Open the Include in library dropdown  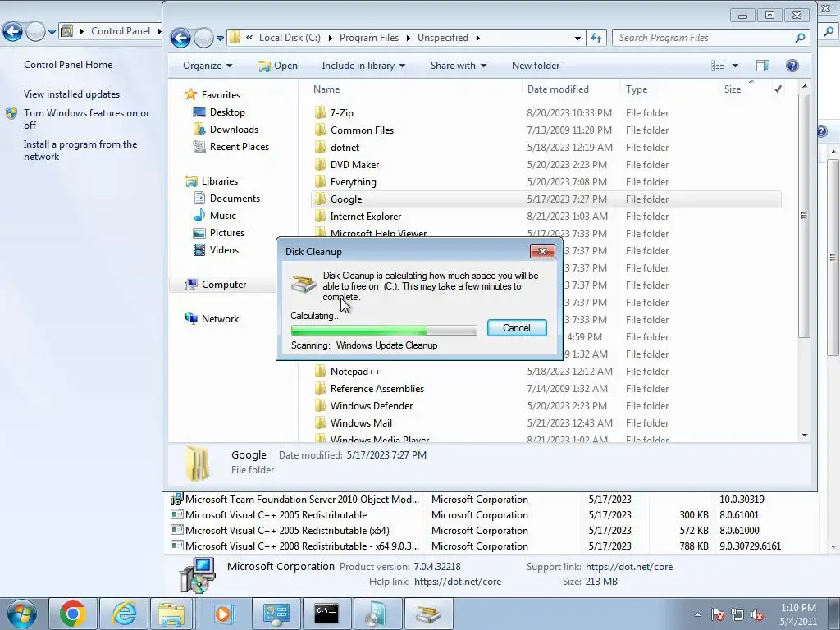click(x=363, y=66)
